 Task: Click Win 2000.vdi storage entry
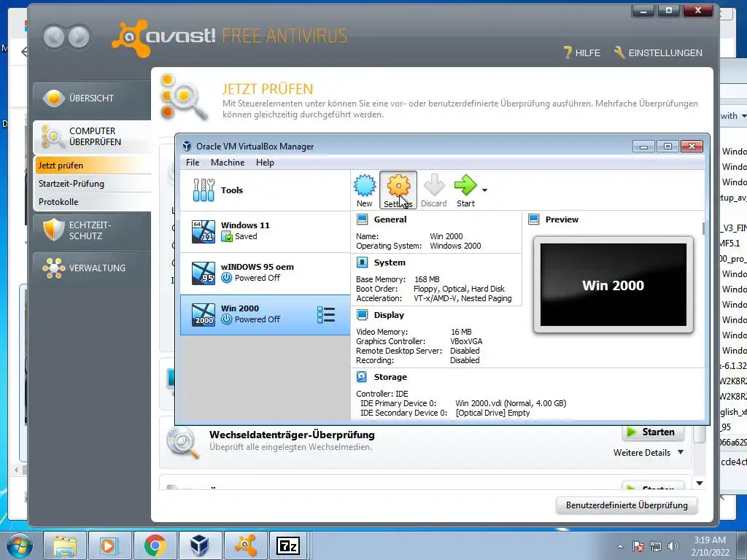511,403
